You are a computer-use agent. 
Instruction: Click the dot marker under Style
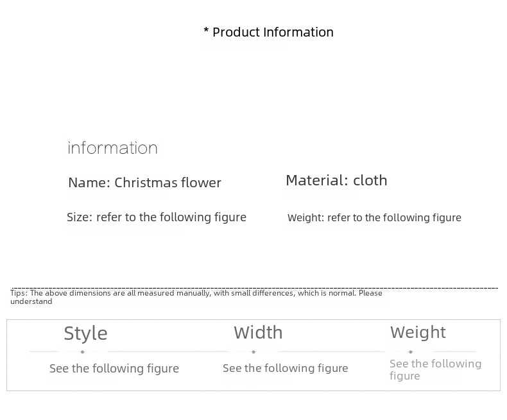(x=83, y=352)
